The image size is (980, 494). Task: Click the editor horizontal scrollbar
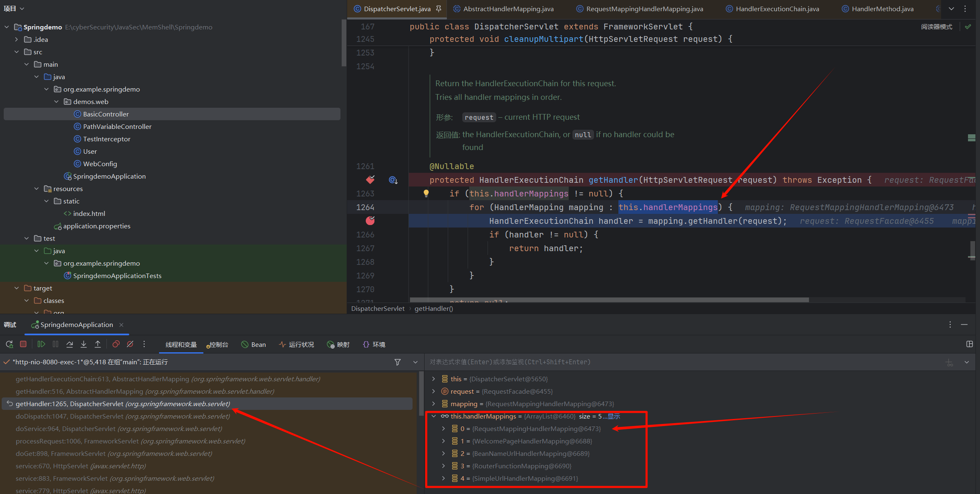click(609, 300)
